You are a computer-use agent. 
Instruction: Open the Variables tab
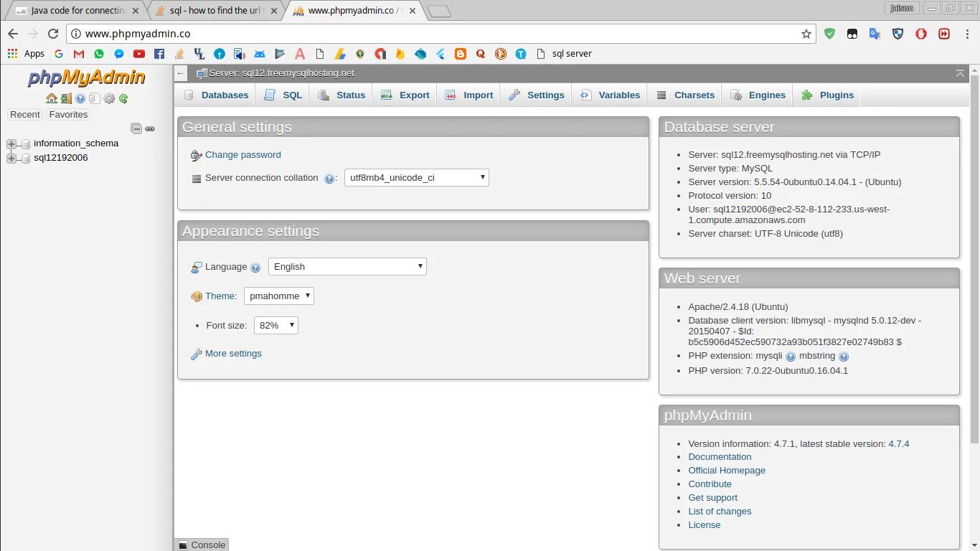pyautogui.click(x=610, y=95)
